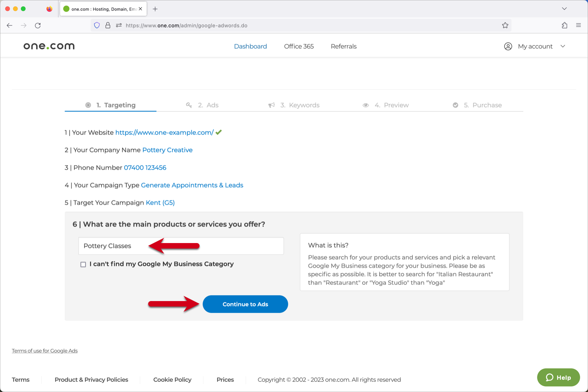Open the Help chat bubble
Screen dimensions: 588x392
click(x=558, y=377)
